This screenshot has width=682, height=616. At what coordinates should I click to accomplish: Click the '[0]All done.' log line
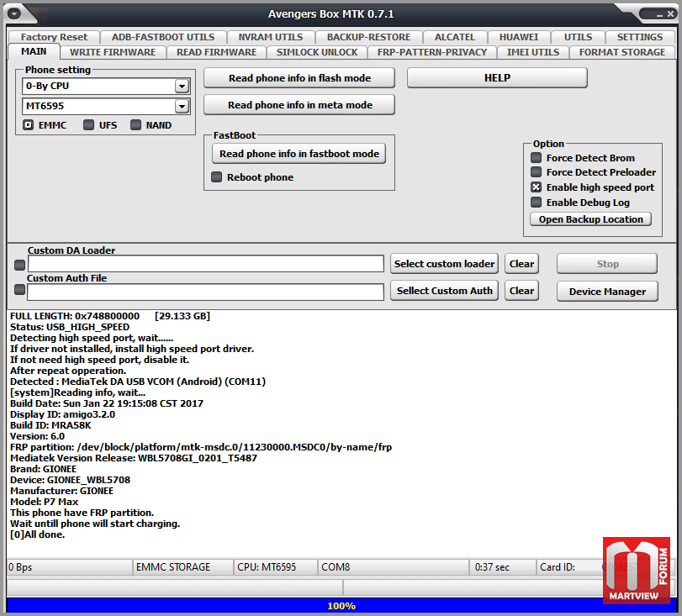tap(37, 534)
